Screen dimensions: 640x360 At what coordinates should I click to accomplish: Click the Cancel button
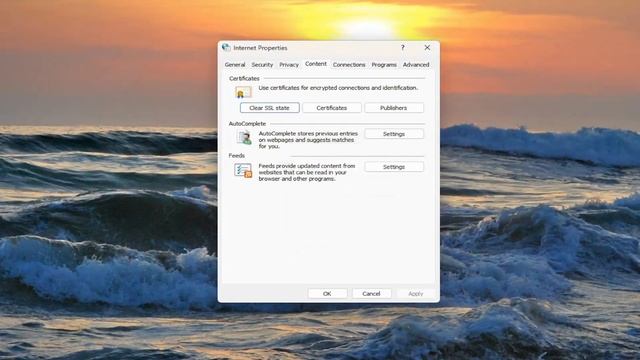pyautogui.click(x=371, y=293)
